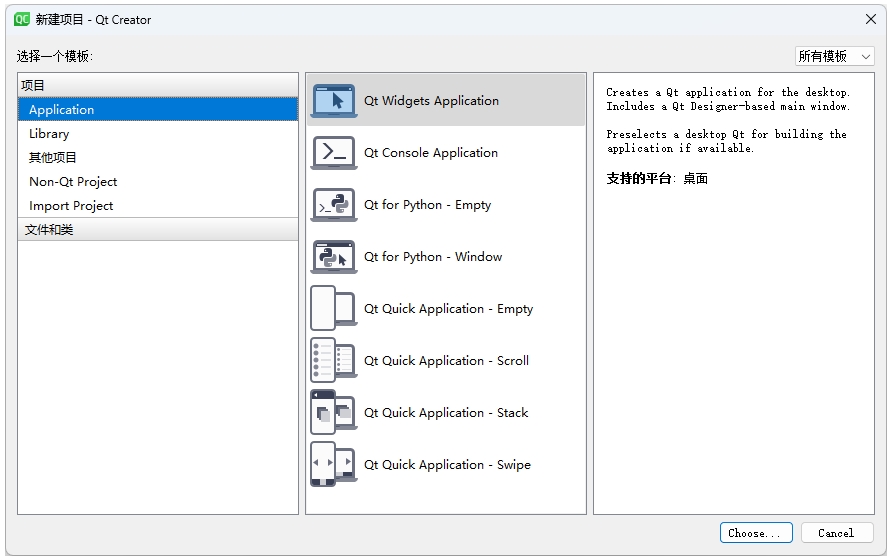Click the 支持的平台 platform line
The image size is (893, 560).
coord(657,178)
